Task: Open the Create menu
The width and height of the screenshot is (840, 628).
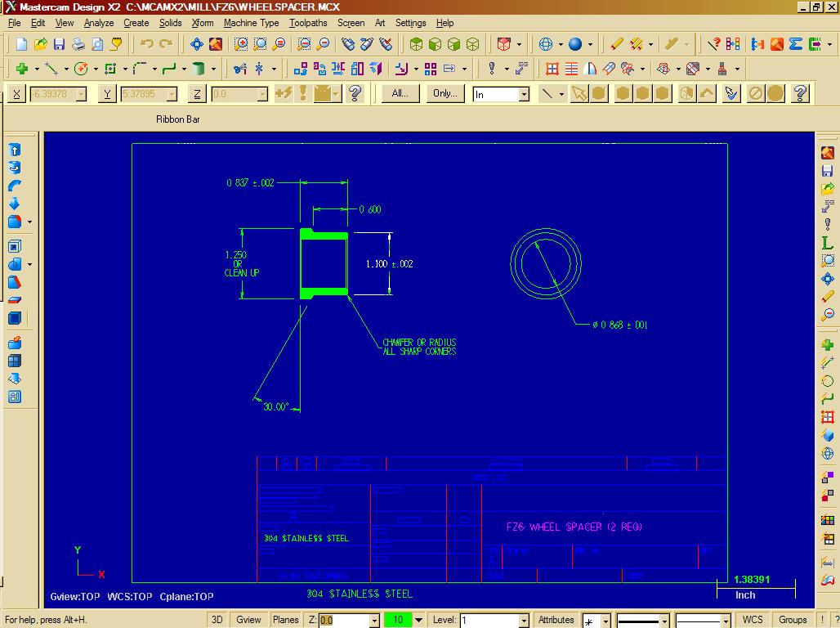Action: click(136, 23)
